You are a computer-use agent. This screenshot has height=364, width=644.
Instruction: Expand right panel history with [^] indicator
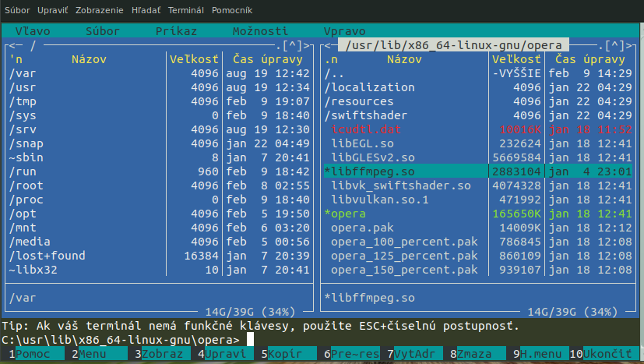pos(615,45)
